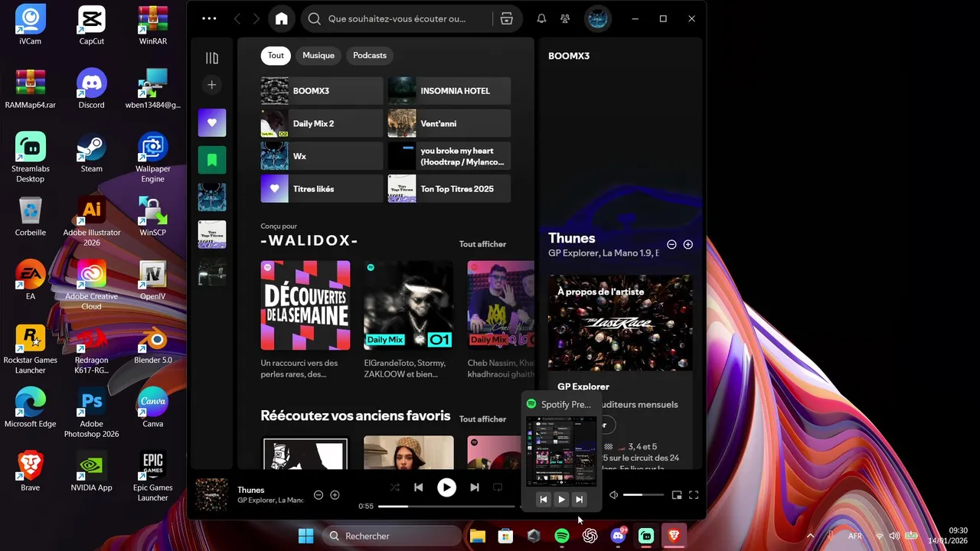The height and width of the screenshot is (551, 980).
Task: Open the Windows Start button
Action: tap(305, 536)
